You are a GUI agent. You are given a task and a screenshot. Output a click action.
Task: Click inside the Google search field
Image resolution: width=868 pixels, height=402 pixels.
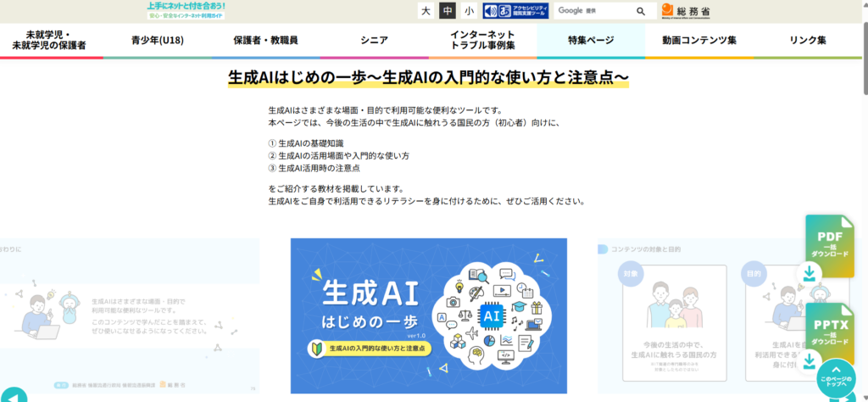pyautogui.click(x=593, y=11)
